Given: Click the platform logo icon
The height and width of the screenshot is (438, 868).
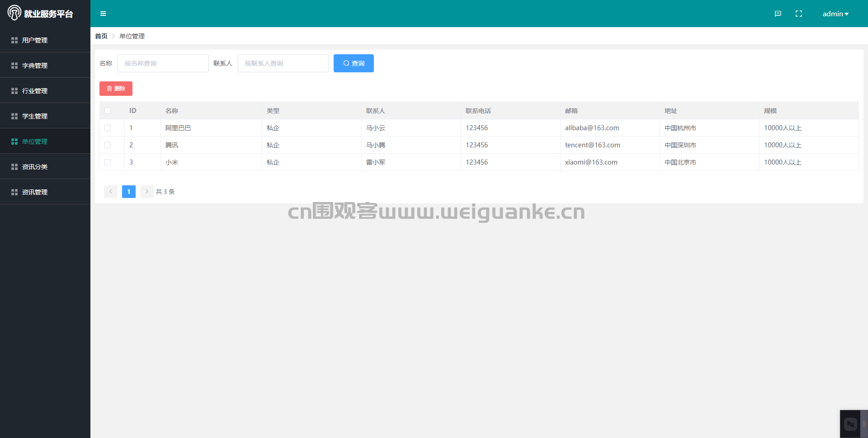Looking at the screenshot, I should pos(14,13).
